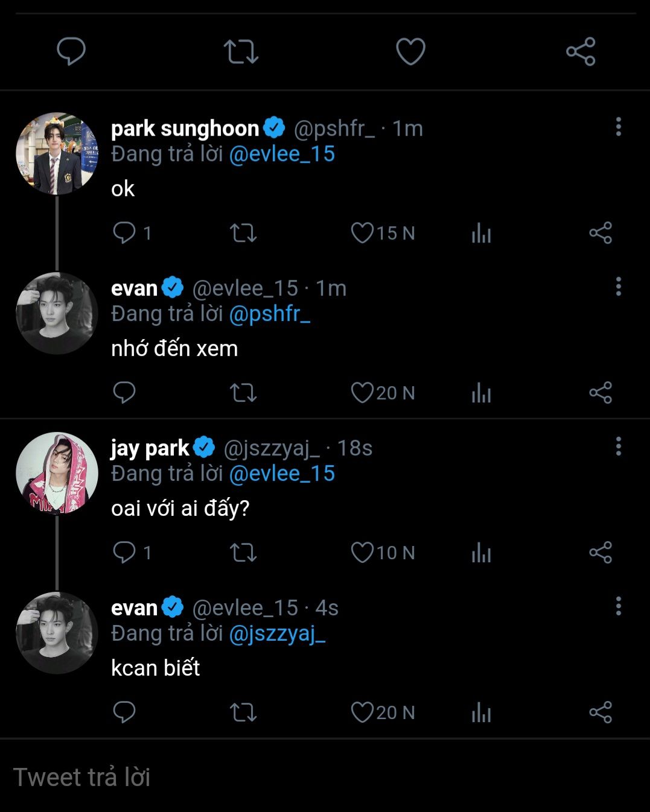The height and width of the screenshot is (812, 650).
Task: Open park sunghoon's profile picture
Action: pos(57,153)
